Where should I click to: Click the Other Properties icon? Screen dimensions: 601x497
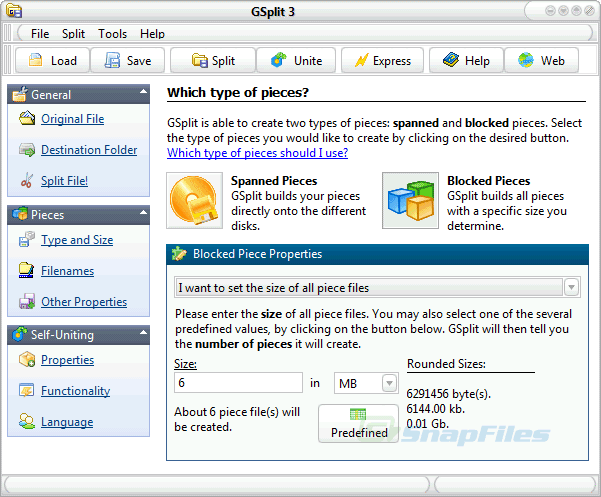coord(27,301)
